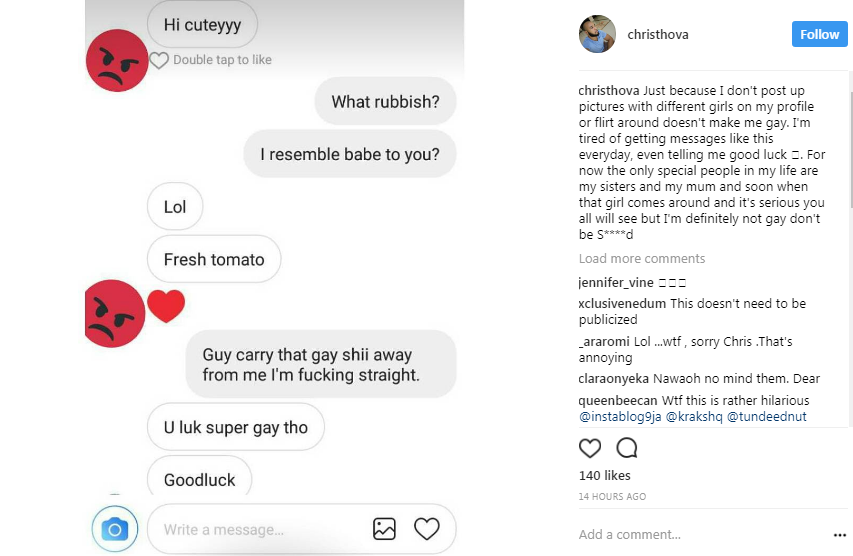This screenshot has height=556, width=853.
Task: Click the comment speech bubble icon
Action: [x=627, y=447]
